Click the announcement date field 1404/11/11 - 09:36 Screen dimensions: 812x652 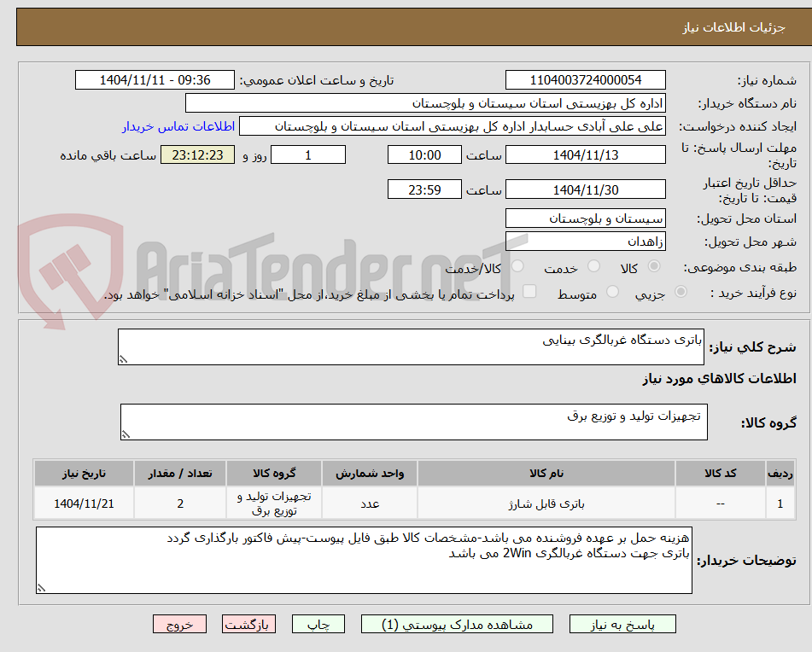click(155, 80)
